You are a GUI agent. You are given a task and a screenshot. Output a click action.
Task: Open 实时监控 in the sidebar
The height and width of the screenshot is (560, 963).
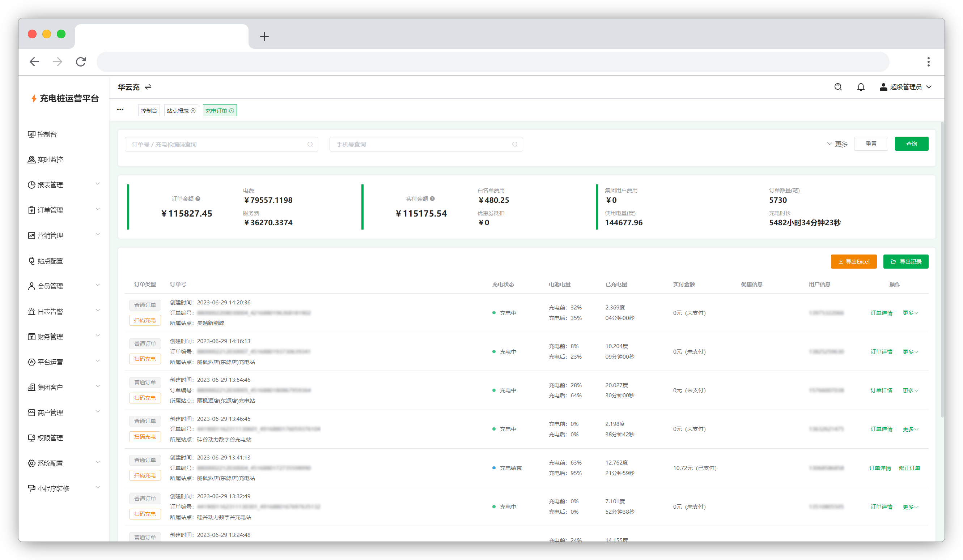pos(50,160)
